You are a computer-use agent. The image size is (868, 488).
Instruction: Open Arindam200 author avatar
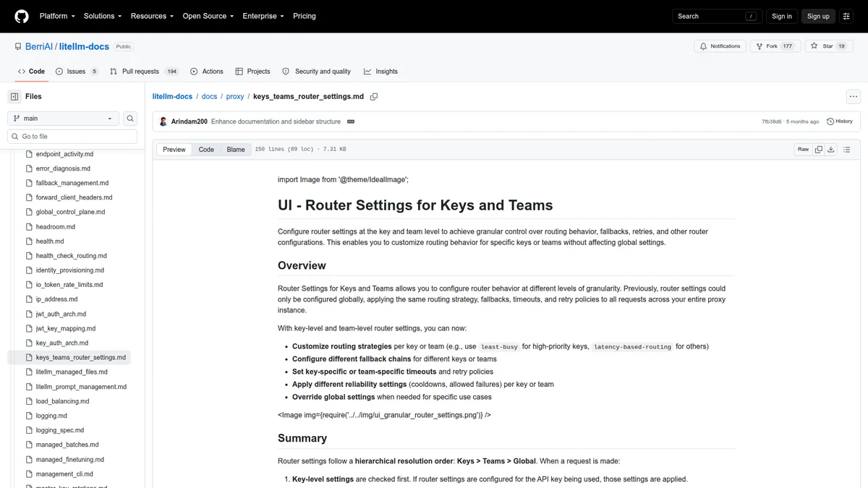(x=163, y=121)
